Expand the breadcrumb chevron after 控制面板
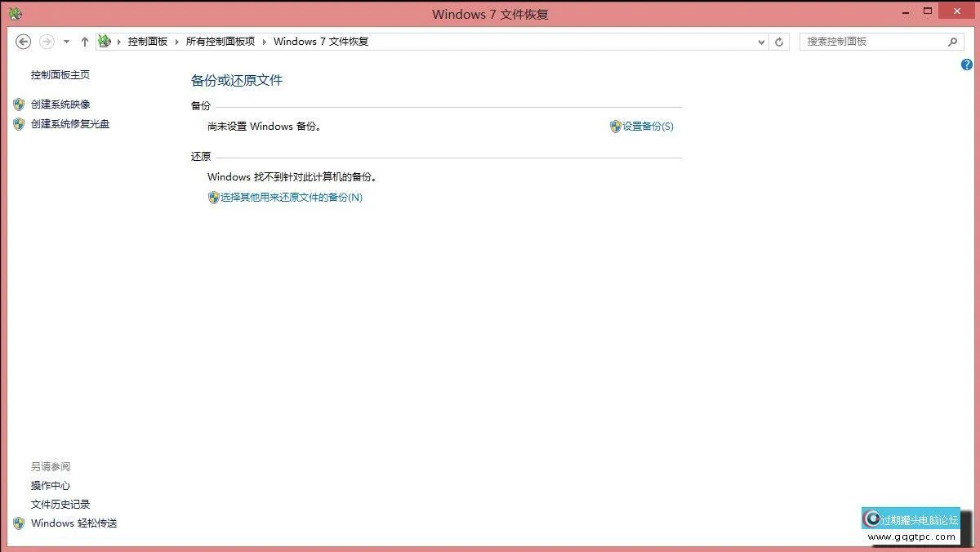This screenshot has width=980, height=552. [175, 41]
